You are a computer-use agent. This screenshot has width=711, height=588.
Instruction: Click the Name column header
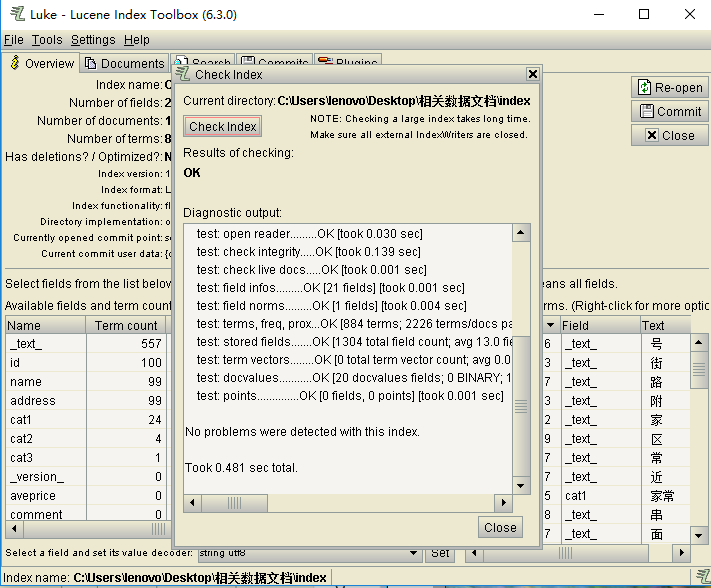pyautogui.click(x=45, y=326)
